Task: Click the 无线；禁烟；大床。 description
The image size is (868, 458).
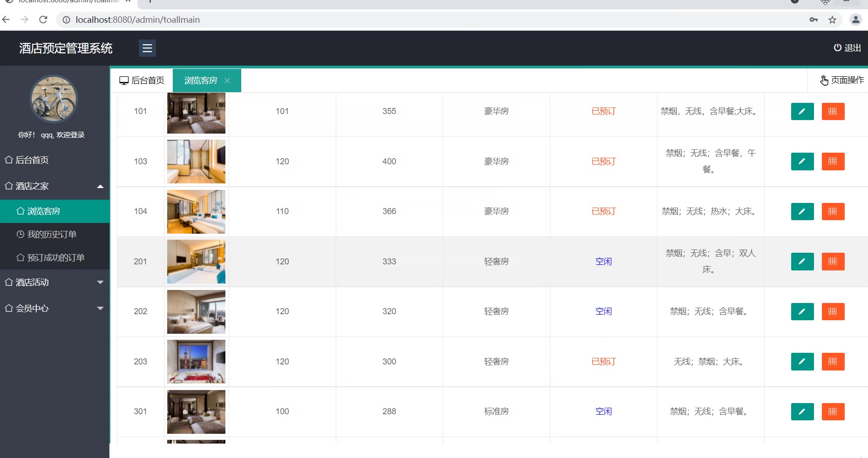Action: click(710, 362)
